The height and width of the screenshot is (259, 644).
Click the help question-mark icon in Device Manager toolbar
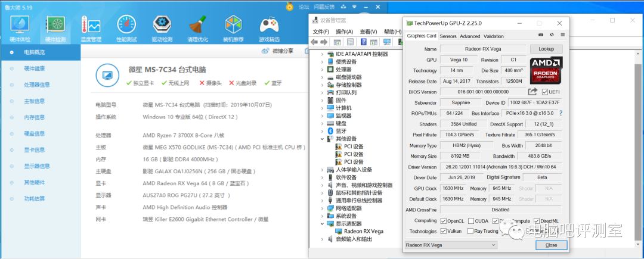click(364, 42)
